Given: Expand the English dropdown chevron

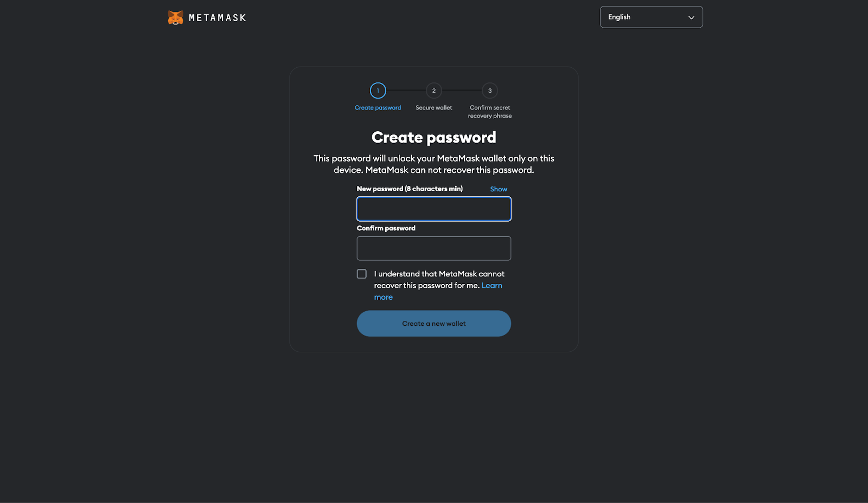Looking at the screenshot, I should (x=691, y=17).
